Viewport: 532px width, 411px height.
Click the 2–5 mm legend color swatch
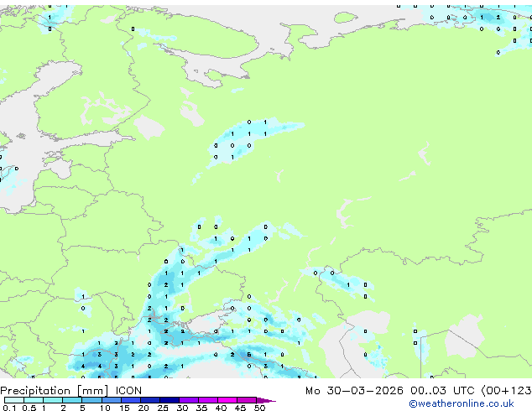pos(72,400)
